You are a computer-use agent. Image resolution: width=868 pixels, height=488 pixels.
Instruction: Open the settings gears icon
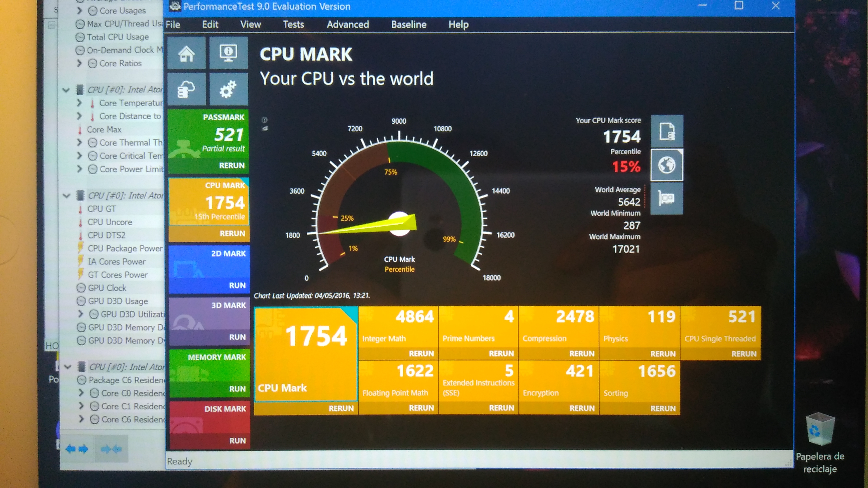pos(229,89)
